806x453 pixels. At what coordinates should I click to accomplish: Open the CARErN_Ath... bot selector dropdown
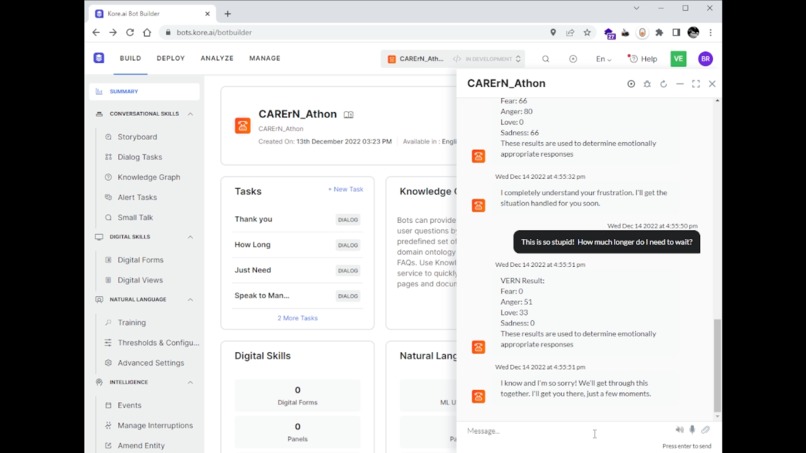click(x=453, y=59)
